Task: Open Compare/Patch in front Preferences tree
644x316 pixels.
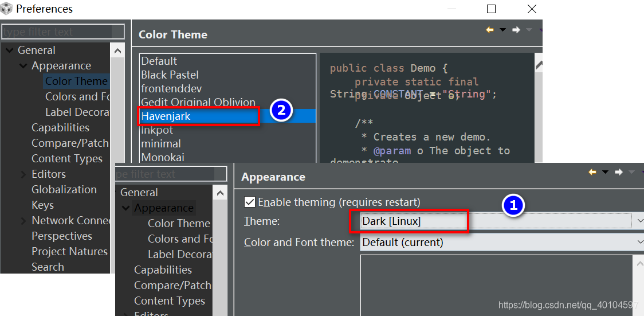Action: [172, 285]
